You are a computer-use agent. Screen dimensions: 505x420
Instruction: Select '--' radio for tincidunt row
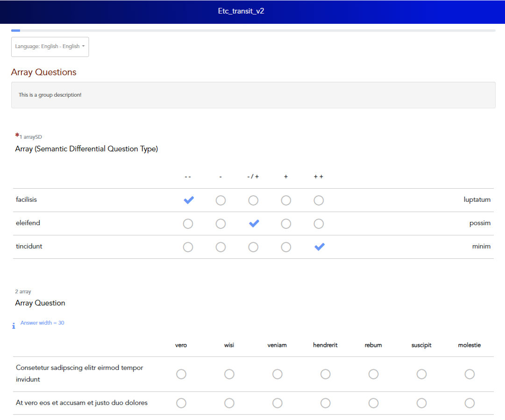click(188, 247)
